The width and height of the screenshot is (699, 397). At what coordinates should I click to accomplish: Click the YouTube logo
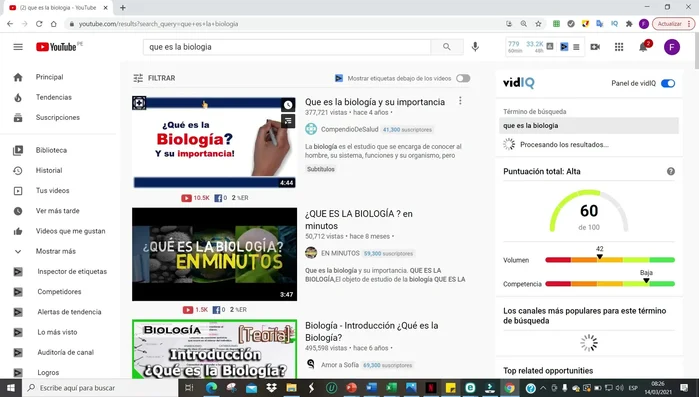(x=56, y=47)
